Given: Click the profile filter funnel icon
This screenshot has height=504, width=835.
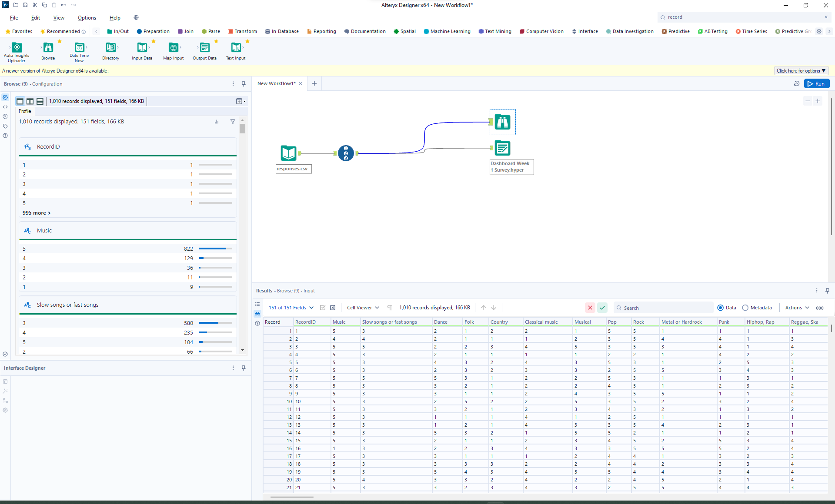Looking at the screenshot, I should point(233,122).
